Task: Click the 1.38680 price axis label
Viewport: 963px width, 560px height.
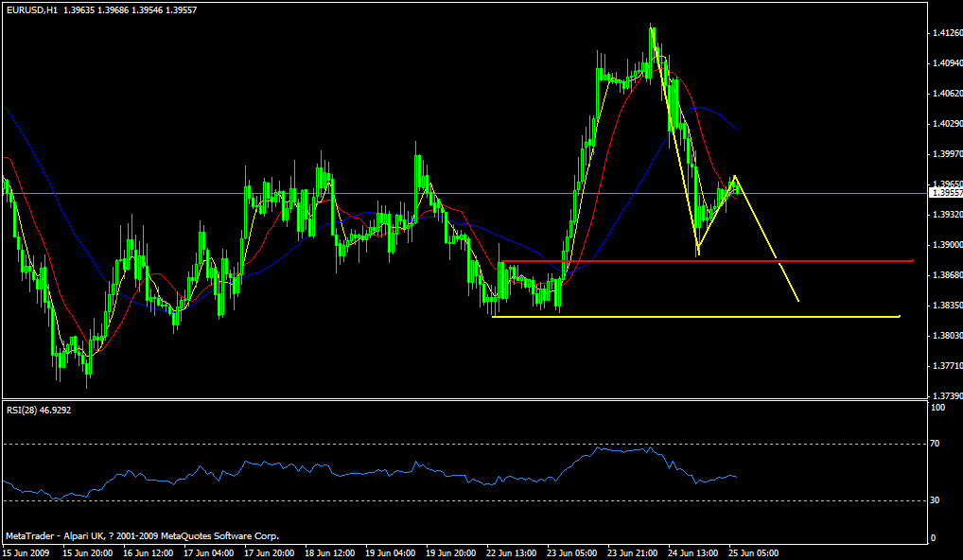Action: (948, 274)
